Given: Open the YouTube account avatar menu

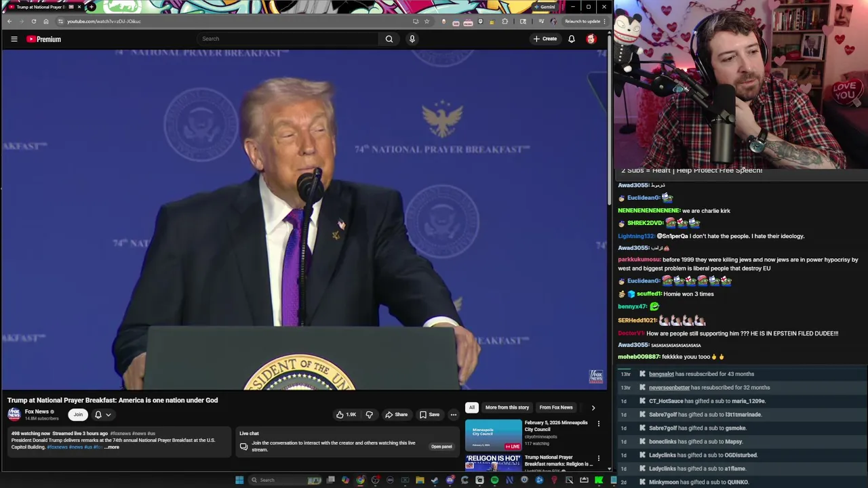Looking at the screenshot, I should pos(591,39).
